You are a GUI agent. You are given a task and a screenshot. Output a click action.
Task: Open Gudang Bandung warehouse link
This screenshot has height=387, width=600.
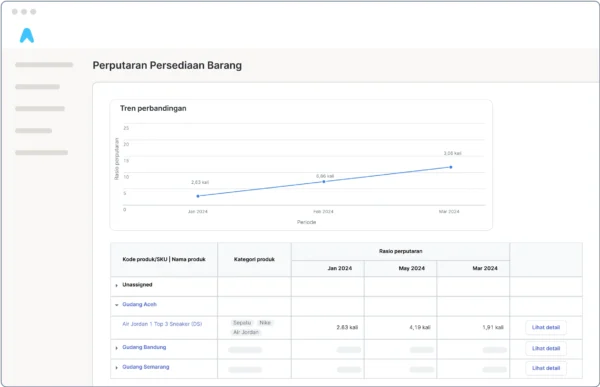tap(144, 347)
